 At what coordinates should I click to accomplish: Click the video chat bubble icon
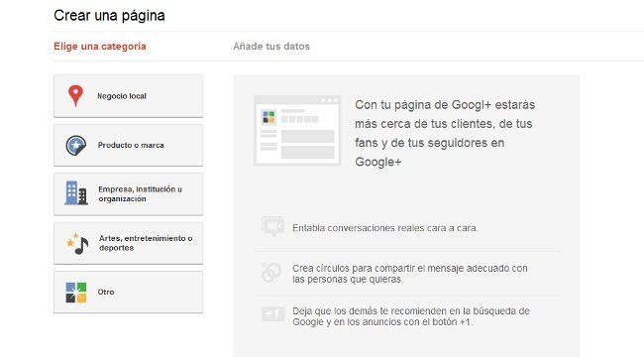(x=272, y=226)
